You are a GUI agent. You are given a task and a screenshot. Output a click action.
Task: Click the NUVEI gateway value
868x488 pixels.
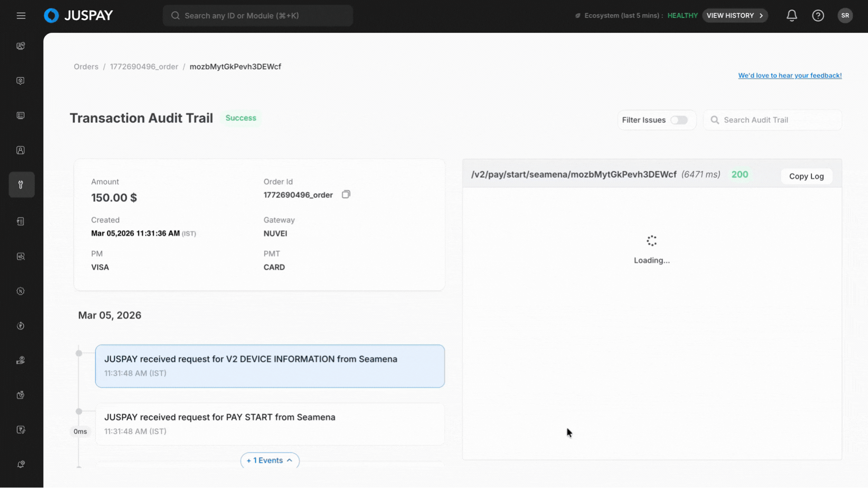coord(275,234)
